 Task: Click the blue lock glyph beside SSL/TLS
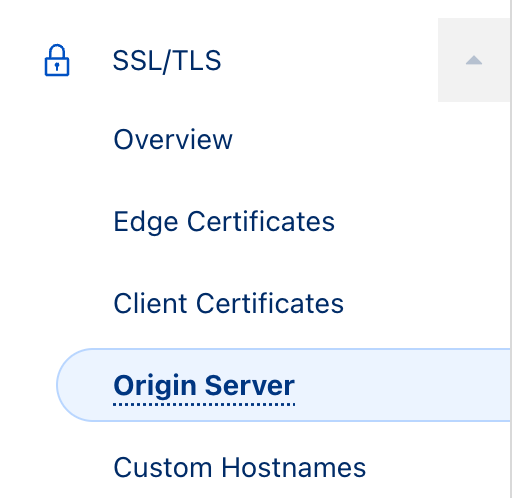57,60
